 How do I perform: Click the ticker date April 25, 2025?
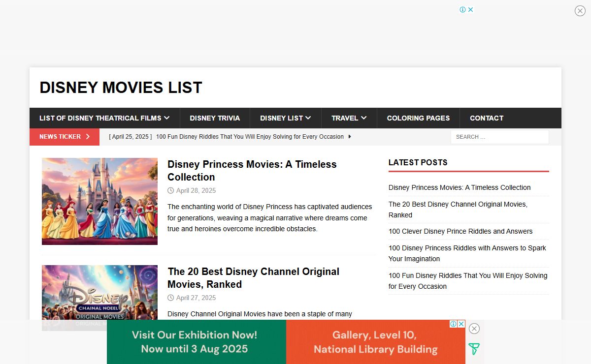(131, 137)
